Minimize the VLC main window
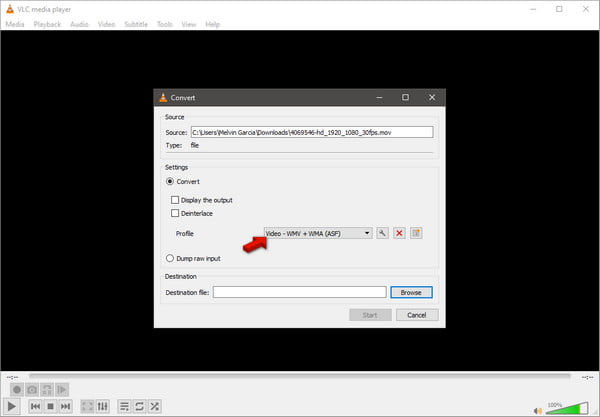 pos(533,9)
